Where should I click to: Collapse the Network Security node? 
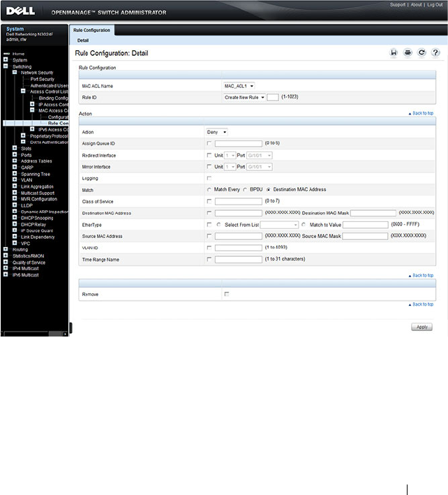(15, 73)
